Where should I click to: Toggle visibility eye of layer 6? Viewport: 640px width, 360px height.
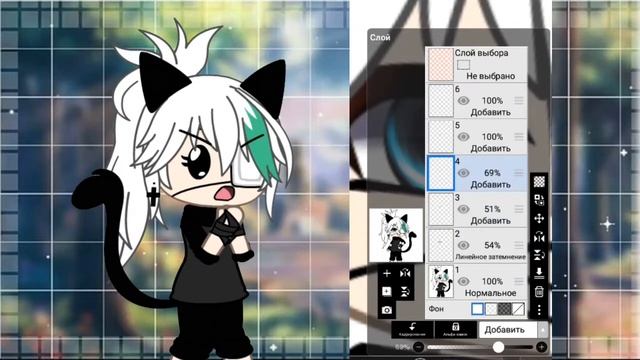tap(463, 100)
